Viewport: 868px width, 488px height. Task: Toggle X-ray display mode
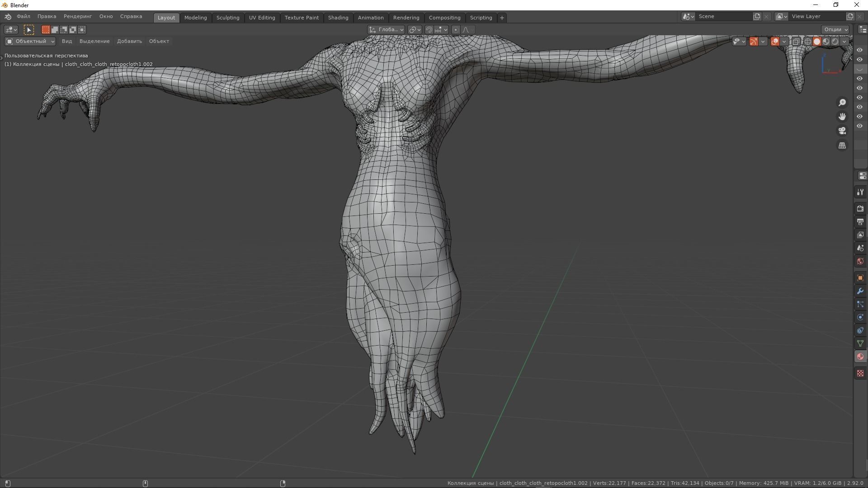click(x=796, y=42)
